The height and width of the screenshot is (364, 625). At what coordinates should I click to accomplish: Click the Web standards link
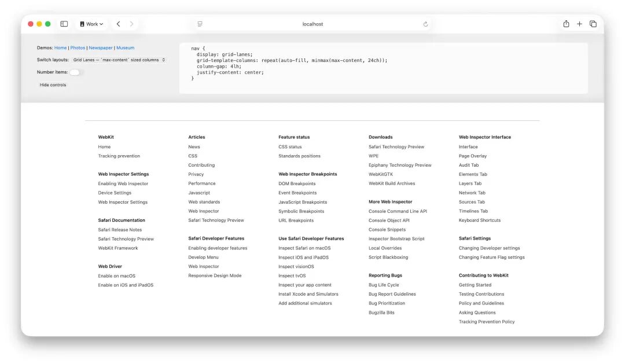pyautogui.click(x=204, y=202)
